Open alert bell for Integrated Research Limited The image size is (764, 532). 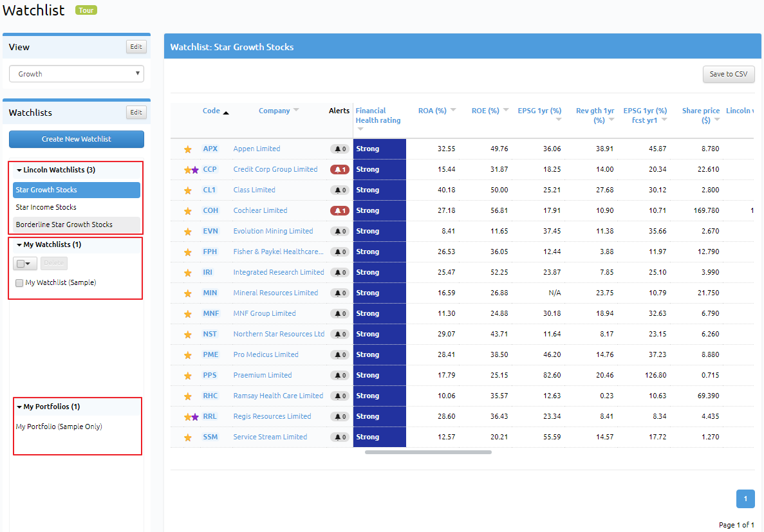point(340,272)
